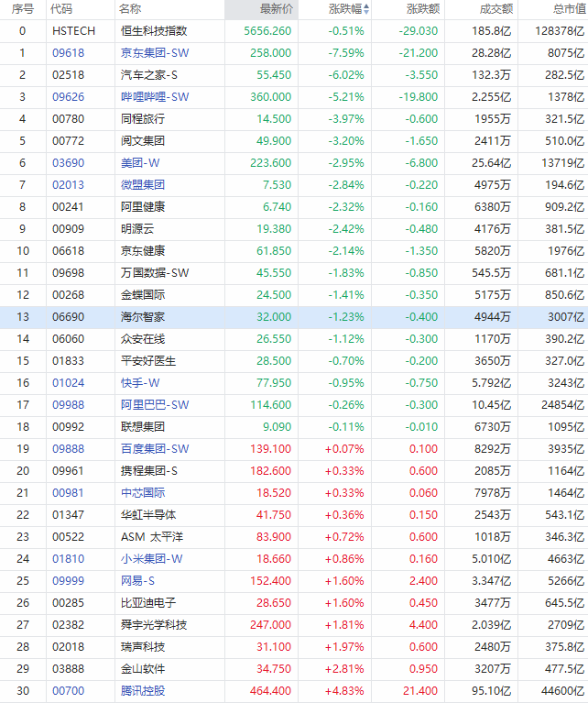The width and height of the screenshot is (588, 703).
Task: Click the 涨跌额 column header
Action: click(423, 9)
